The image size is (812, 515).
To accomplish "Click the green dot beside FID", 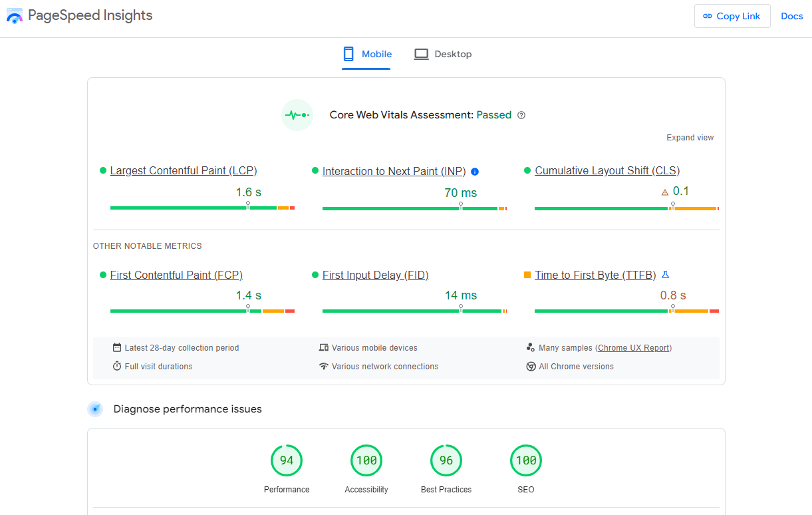I will tap(315, 275).
